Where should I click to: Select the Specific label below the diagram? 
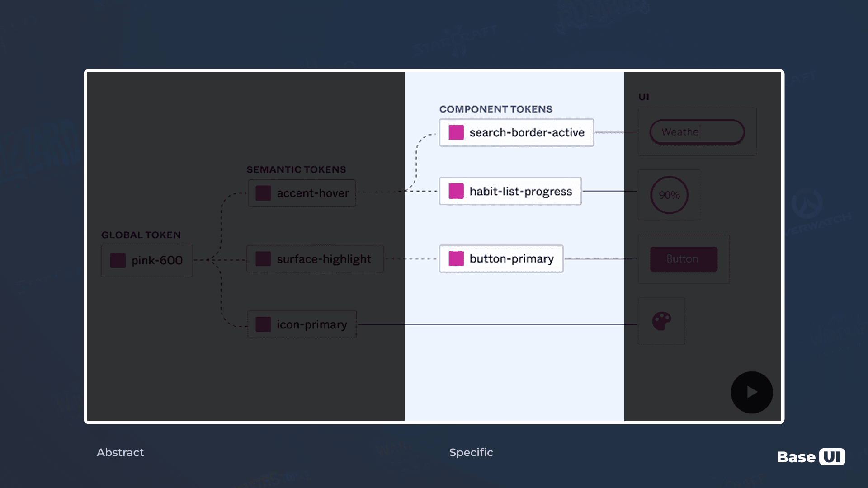coord(471,452)
